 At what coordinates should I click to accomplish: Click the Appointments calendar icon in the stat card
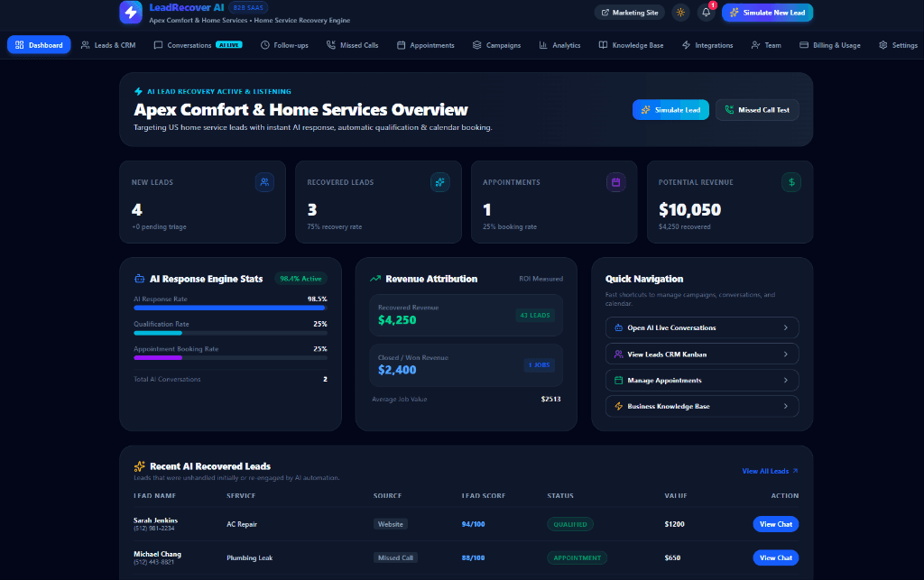coord(615,182)
